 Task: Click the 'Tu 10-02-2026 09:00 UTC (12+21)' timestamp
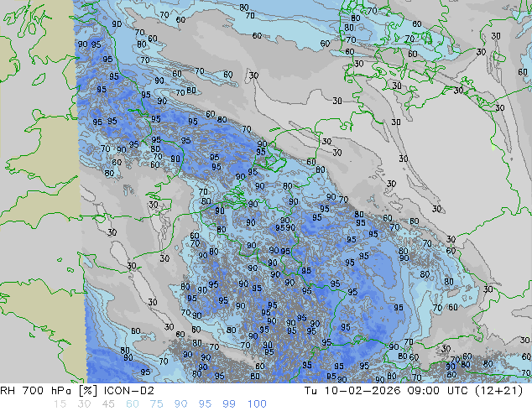(x=414, y=391)
